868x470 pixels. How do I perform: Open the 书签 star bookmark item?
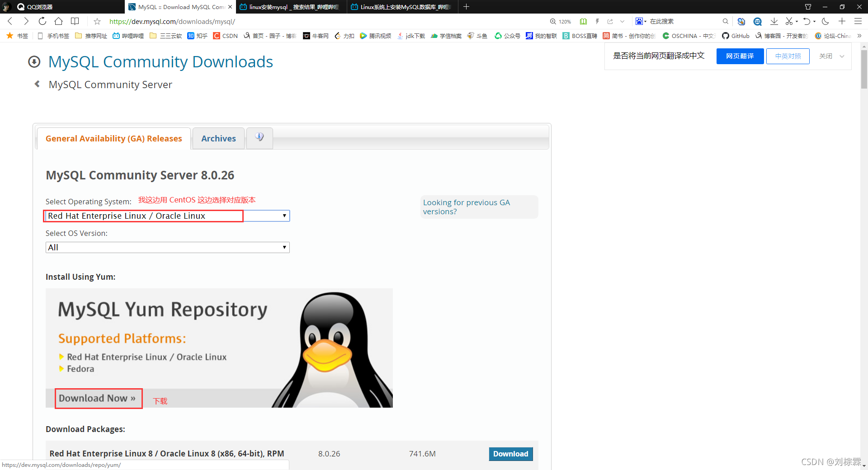tap(17, 36)
